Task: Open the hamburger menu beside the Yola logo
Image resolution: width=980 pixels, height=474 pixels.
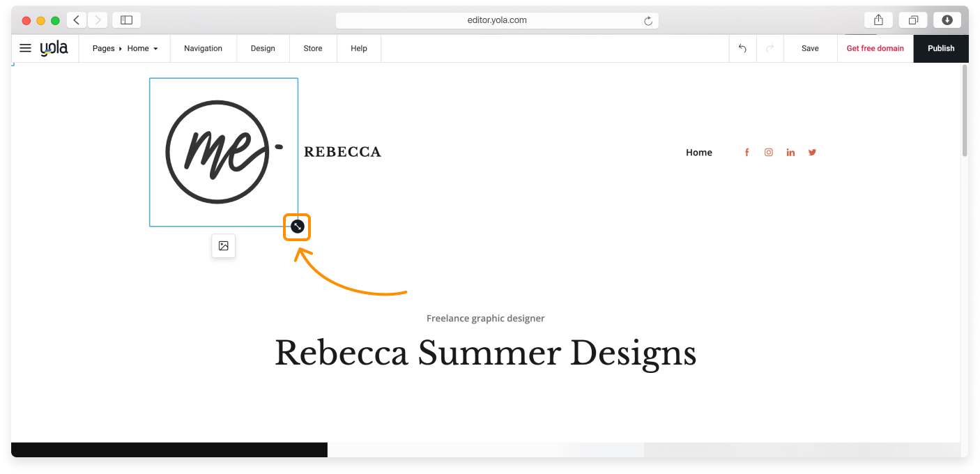Action: 25,48
